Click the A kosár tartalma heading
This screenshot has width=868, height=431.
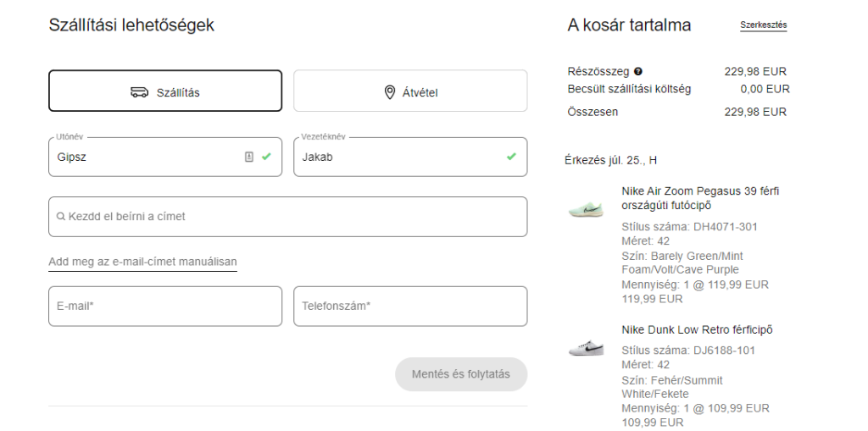pyautogui.click(x=630, y=25)
